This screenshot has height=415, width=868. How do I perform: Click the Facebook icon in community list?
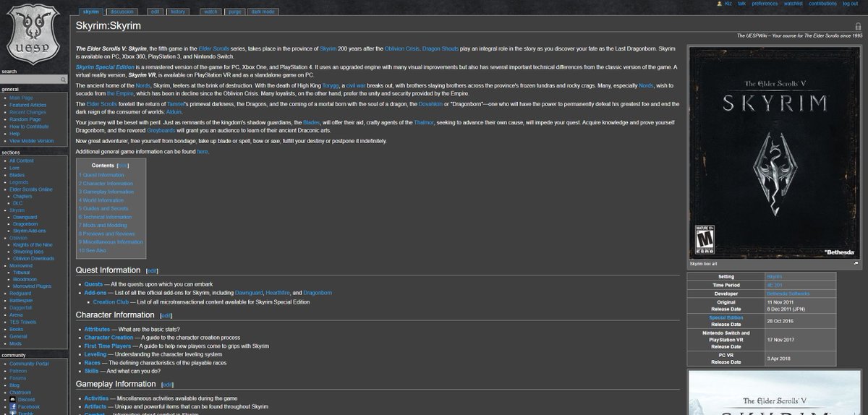(14, 406)
